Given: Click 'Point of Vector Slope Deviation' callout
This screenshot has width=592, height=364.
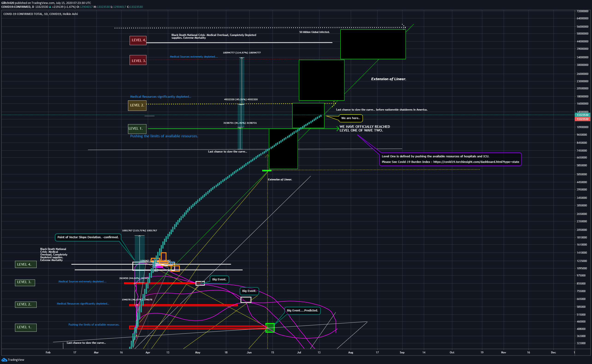Looking at the screenshot, I should 88,237.
